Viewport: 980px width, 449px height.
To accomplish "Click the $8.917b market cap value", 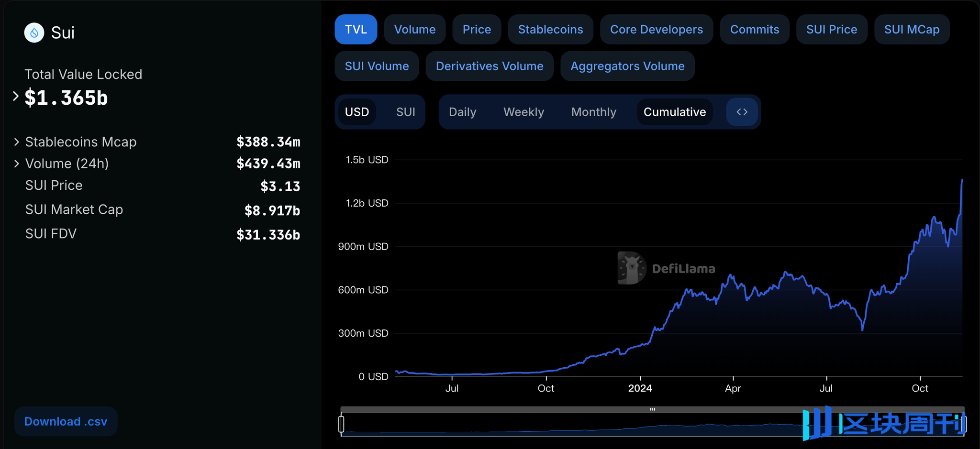I will point(272,210).
